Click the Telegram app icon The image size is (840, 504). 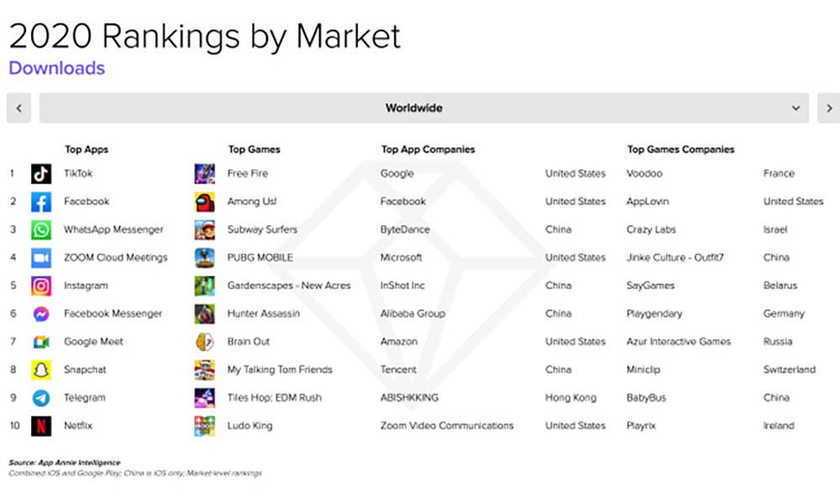click(x=41, y=398)
